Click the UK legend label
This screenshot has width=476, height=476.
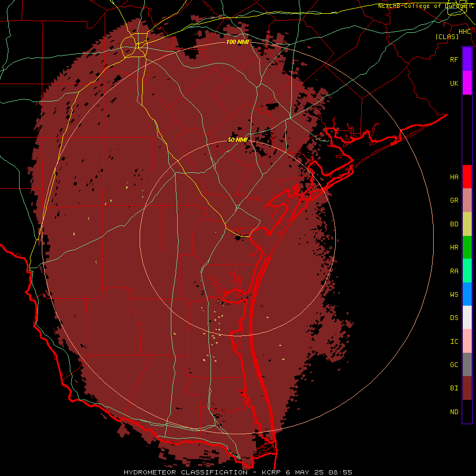click(x=454, y=83)
